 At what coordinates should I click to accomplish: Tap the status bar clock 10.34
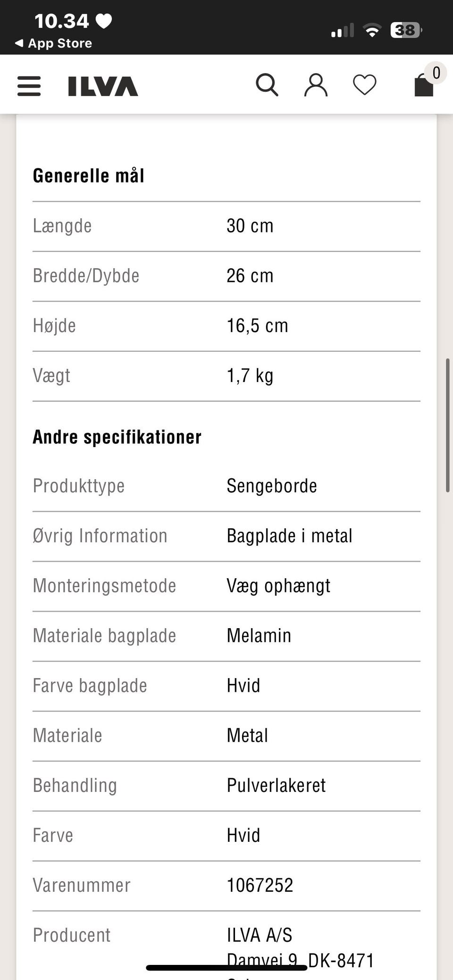pos(61,21)
